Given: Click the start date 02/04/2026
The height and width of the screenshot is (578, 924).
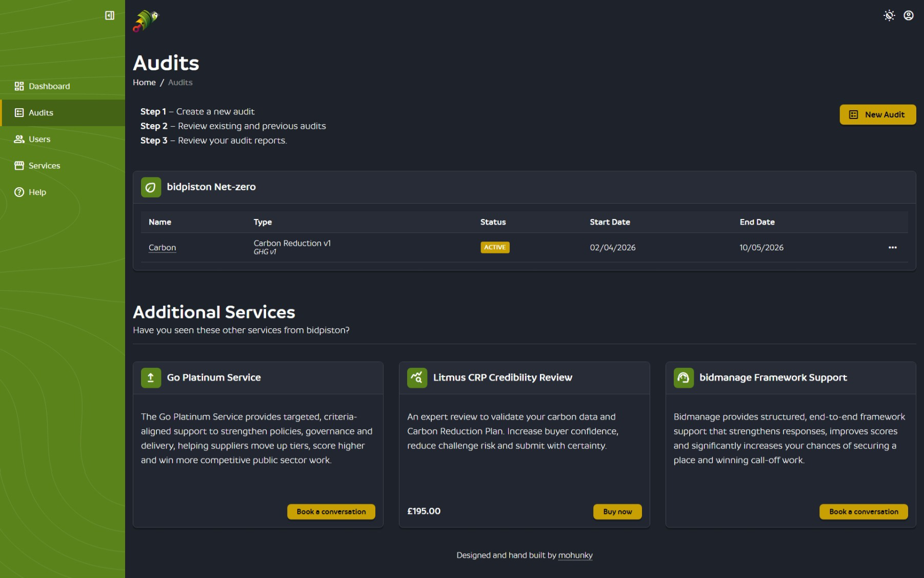Looking at the screenshot, I should coord(613,248).
